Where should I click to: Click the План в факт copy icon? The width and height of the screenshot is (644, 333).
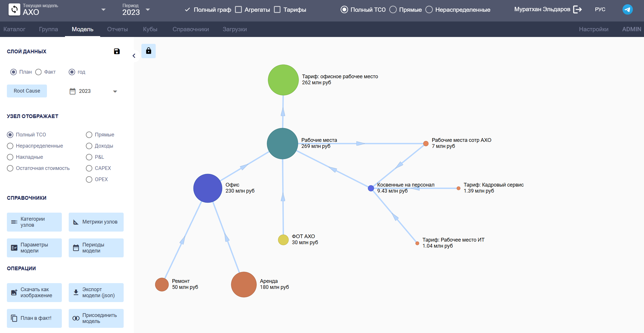(14, 318)
